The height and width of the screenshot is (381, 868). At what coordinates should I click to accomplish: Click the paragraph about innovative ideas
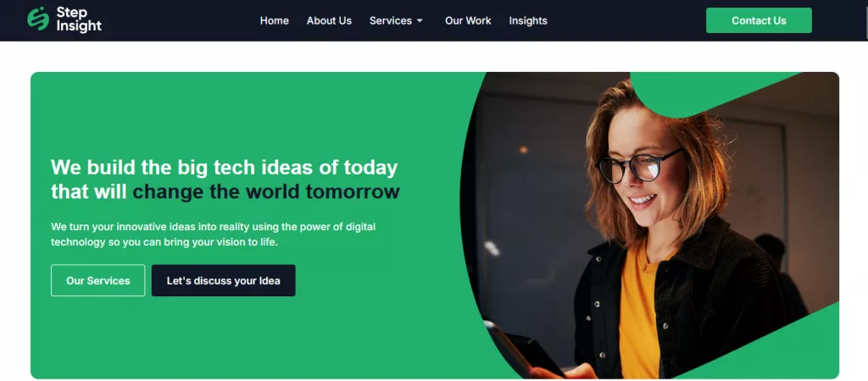(x=213, y=235)
